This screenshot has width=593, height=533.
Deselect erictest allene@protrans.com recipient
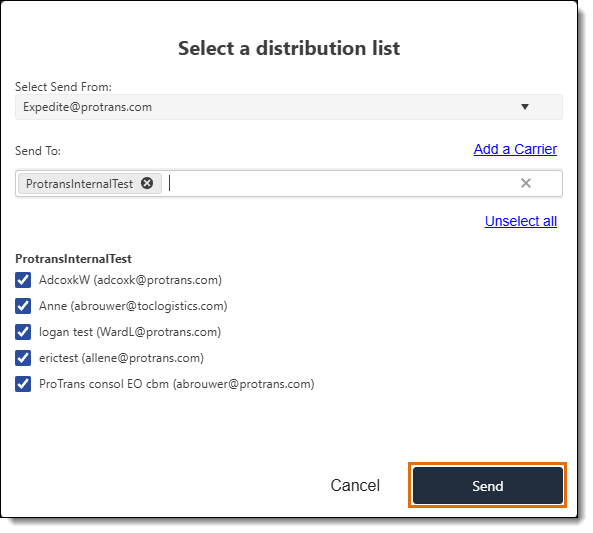[23, 358]
